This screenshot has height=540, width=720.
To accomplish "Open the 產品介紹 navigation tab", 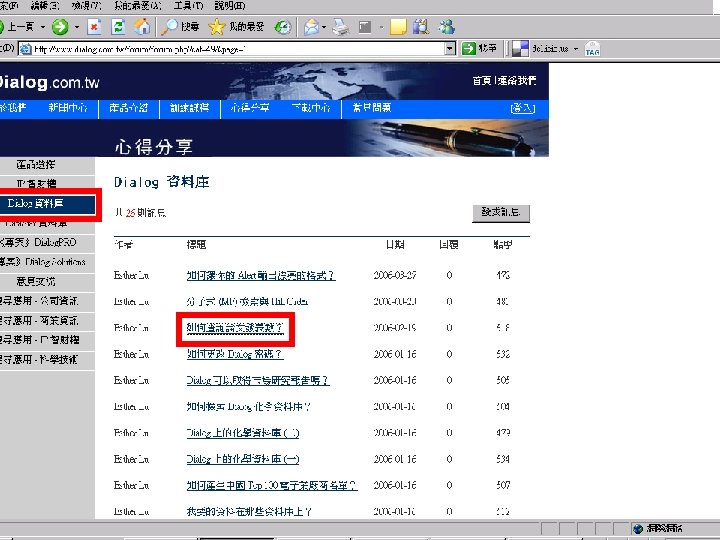I will pyautogui.click(x=129, y=108).
